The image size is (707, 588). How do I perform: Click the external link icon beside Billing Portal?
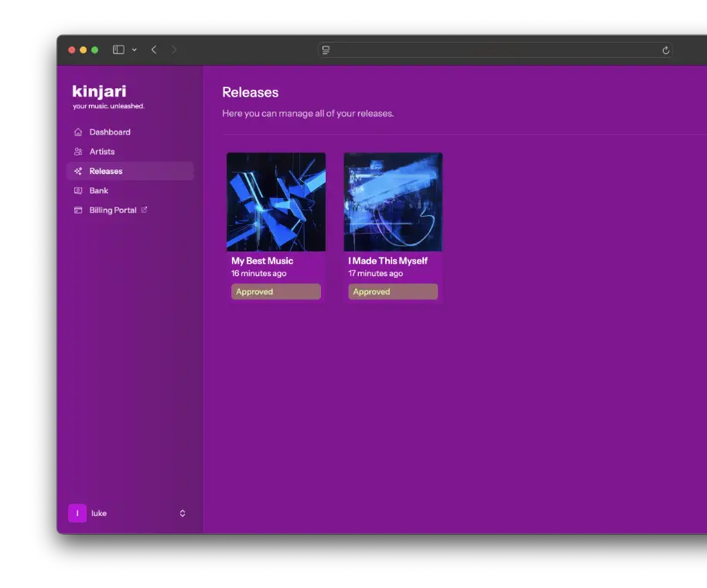pyautogui.click(x=144, y=210)
